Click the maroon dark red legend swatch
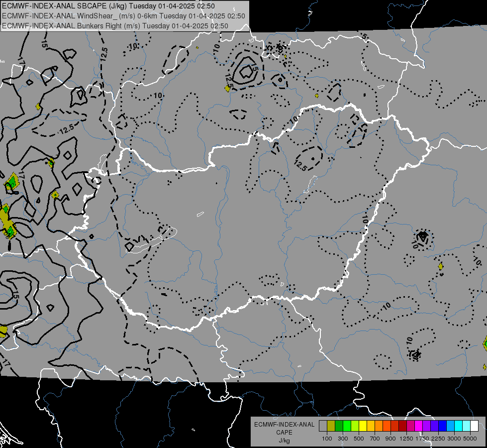The width and height of the screenshot is (487, 448). point(402,426)
